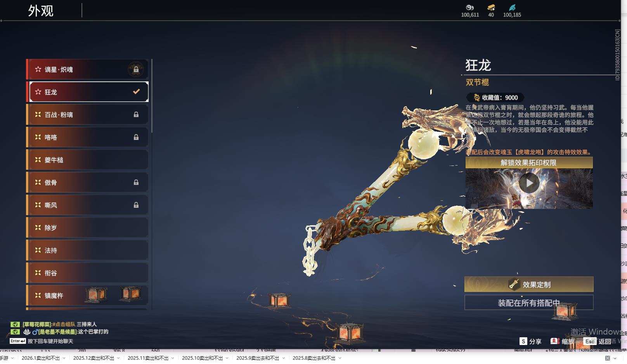The width and height of the screenshot is (627, 364).
Task: Open dropdown arrow of 2025.9卖出去和不出 sheet tab
Action: [283, 358]
